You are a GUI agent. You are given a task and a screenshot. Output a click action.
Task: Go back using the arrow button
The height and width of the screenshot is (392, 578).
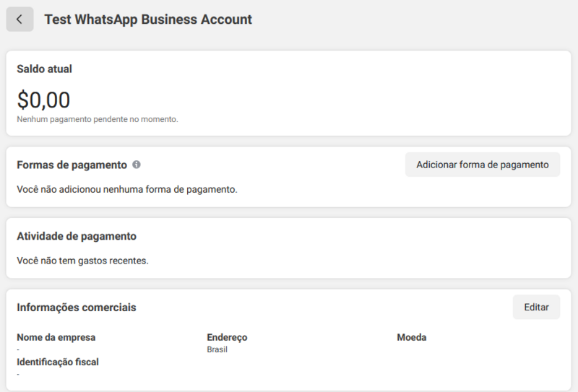pyautogui.click(x=20, y=19)
